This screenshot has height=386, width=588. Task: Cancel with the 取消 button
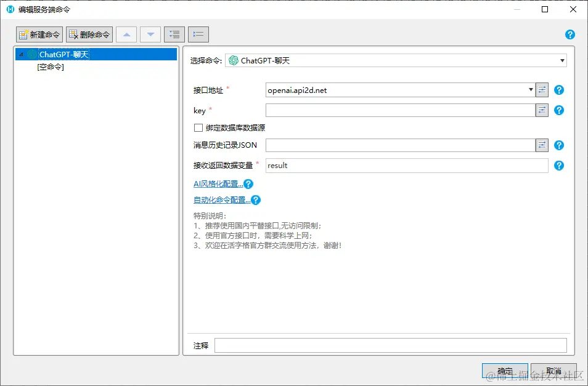tap(553, 371)
